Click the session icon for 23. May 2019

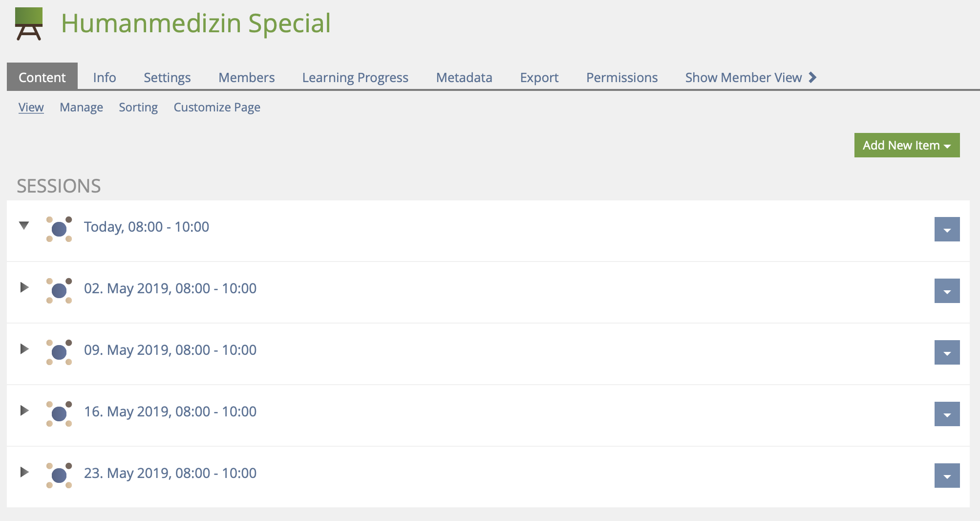point(59,475)
